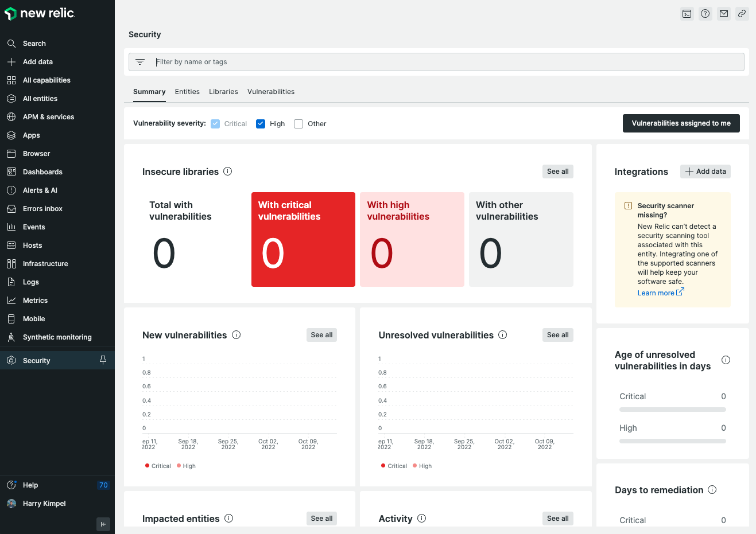The image size is (756, 534).
Task: Uncheck the High severity checkbox
Action: tap(261, 123)
